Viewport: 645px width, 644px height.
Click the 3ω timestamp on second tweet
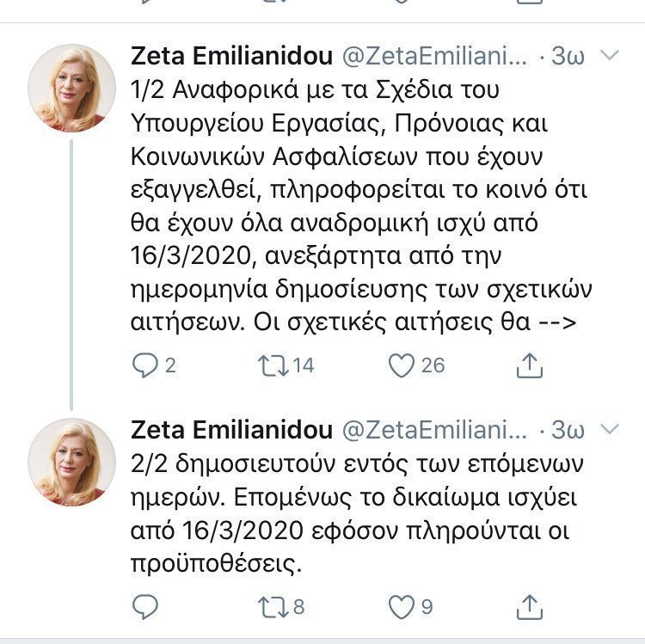568,430
